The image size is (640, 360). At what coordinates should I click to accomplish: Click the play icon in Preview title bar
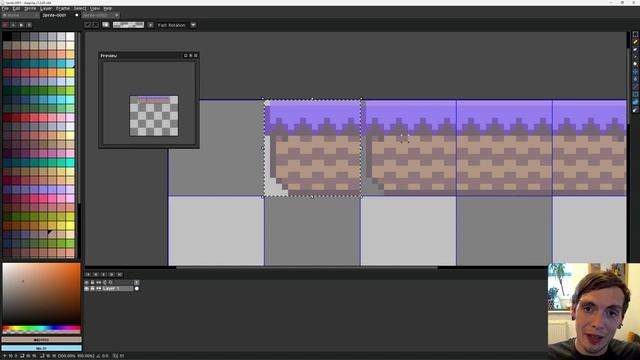(190, 56)
